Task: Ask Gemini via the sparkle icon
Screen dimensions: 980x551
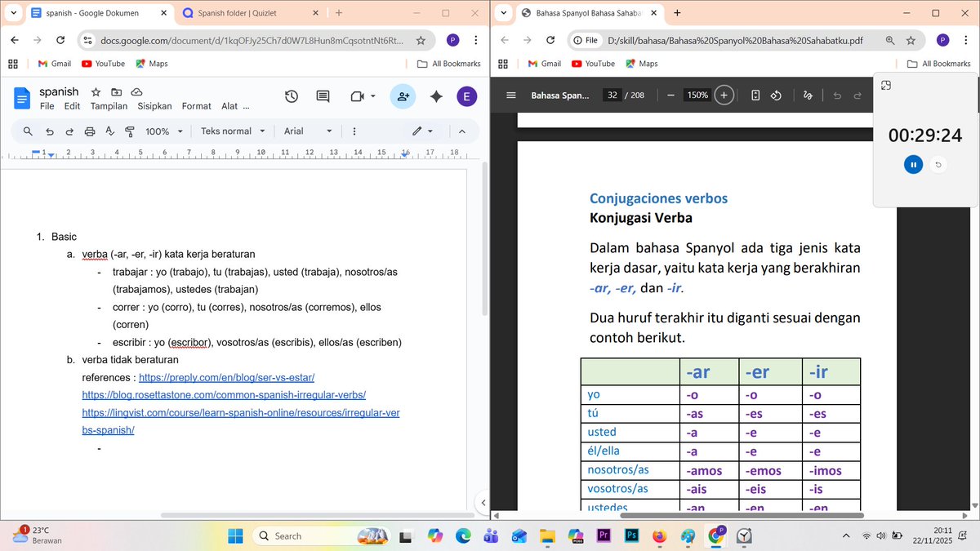Action: [x=435, y=96]
